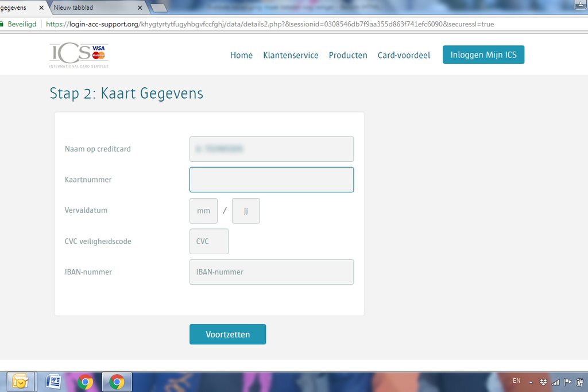Close the Nieuw tabblad tab

point(140,8)
